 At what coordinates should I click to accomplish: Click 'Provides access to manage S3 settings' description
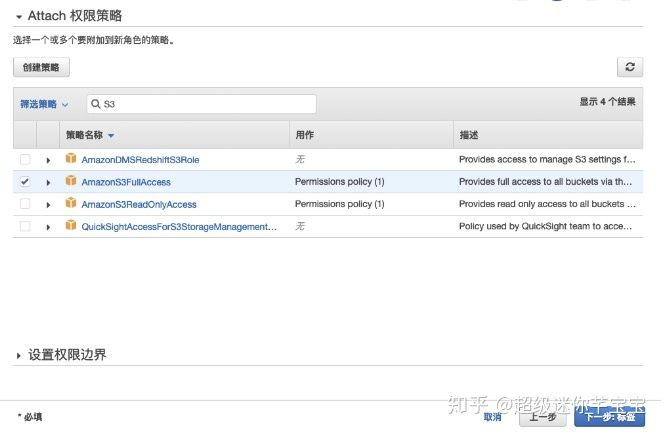click(547, 160)
